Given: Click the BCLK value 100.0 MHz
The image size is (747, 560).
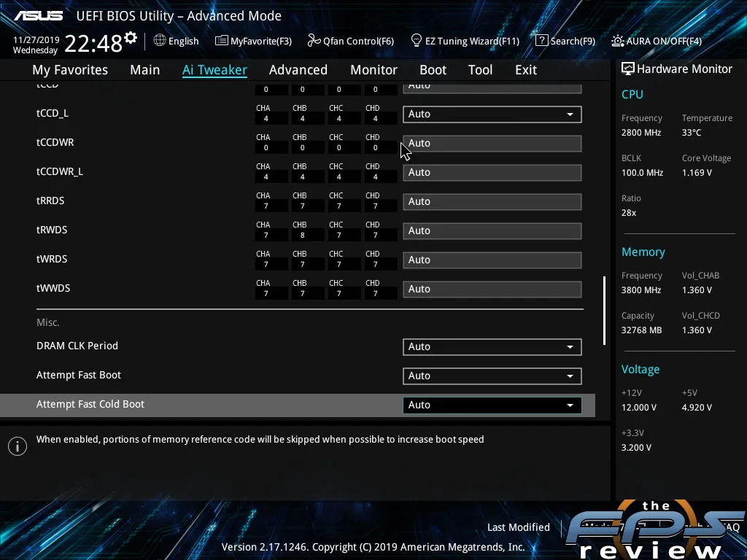Looking at the screenshot, I should point(642,172).
